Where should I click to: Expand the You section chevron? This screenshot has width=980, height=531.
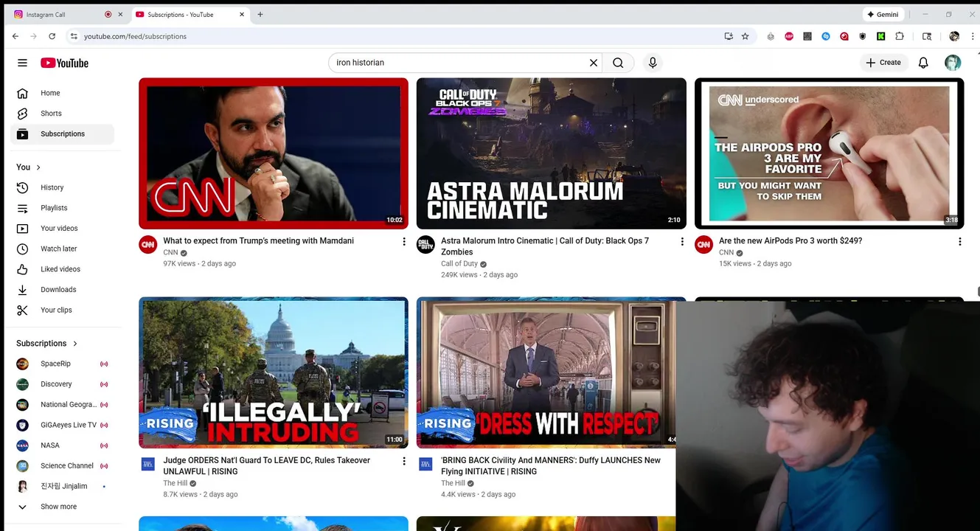[38, 167]
